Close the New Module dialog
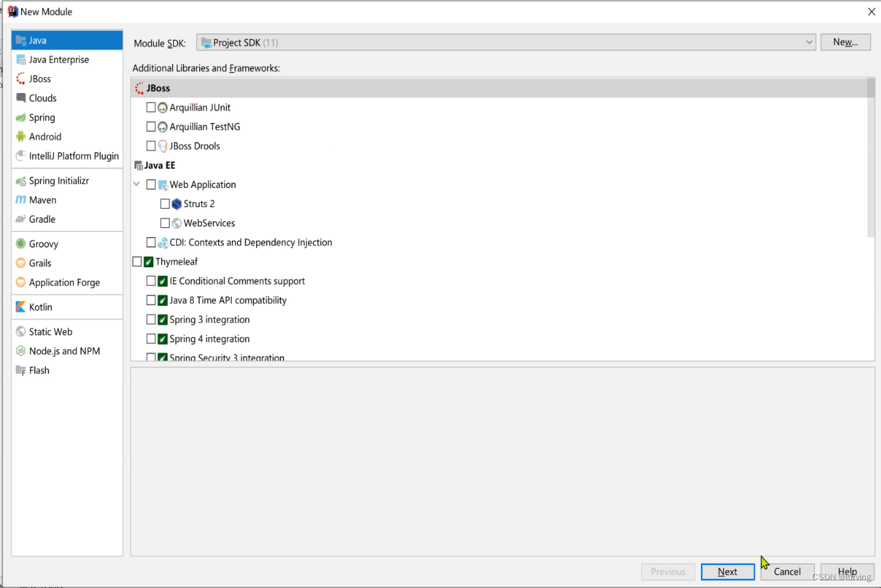The height and width of the screenshot is (588, 881). pyautogui.click(x=871, y=12)
